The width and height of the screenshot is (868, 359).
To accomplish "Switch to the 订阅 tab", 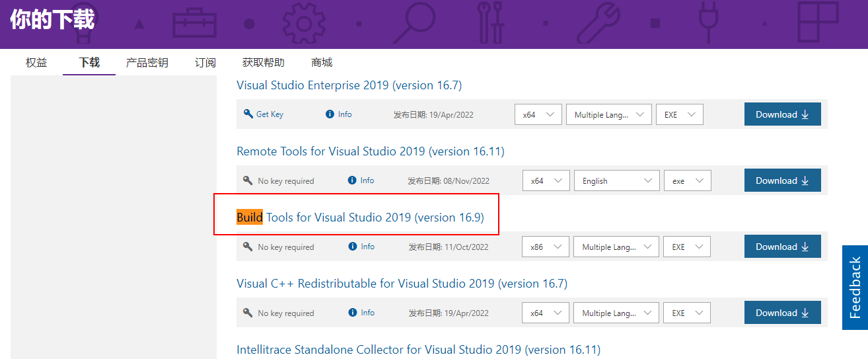I will pyautogui.click(x=205, y=63).
